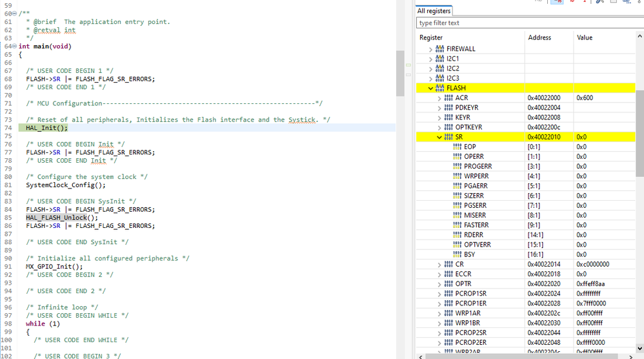Click the CR value 0xc0000000

(592, 264)
